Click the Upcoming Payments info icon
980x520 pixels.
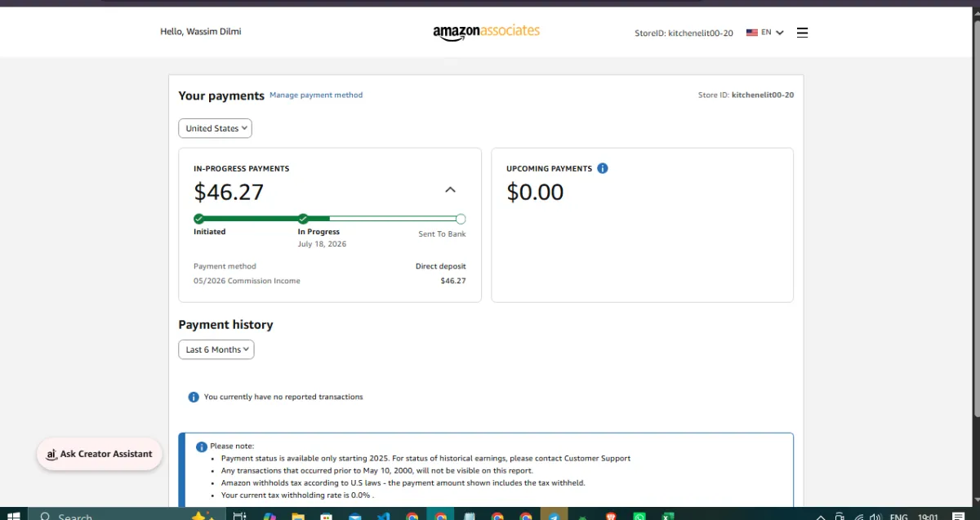[603, 168]
